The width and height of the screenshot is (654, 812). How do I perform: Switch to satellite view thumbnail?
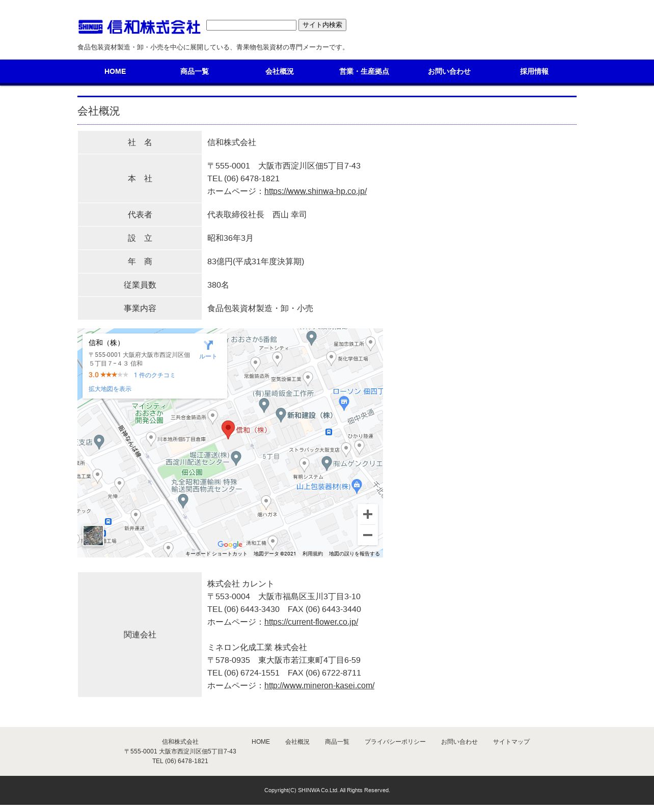coord(93,536)
